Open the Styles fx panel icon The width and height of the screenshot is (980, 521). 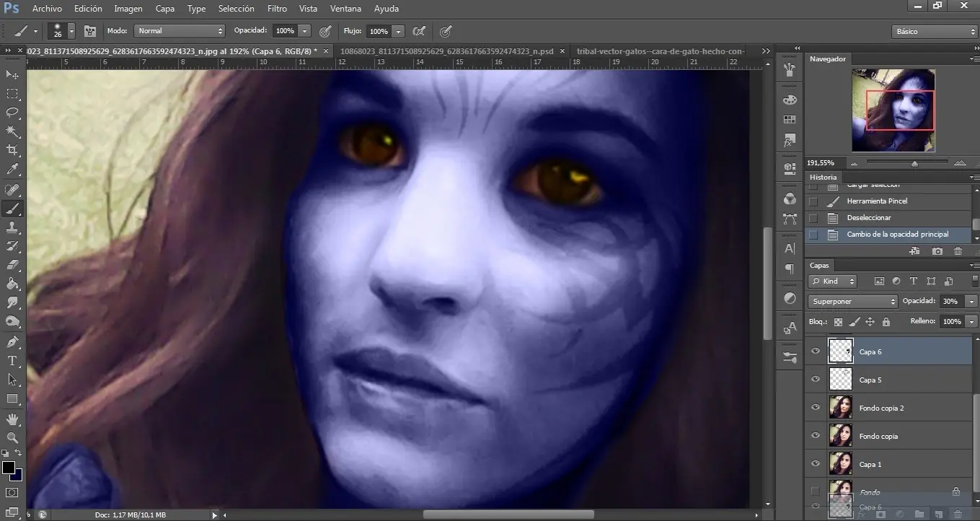click(x=790, y=139)
